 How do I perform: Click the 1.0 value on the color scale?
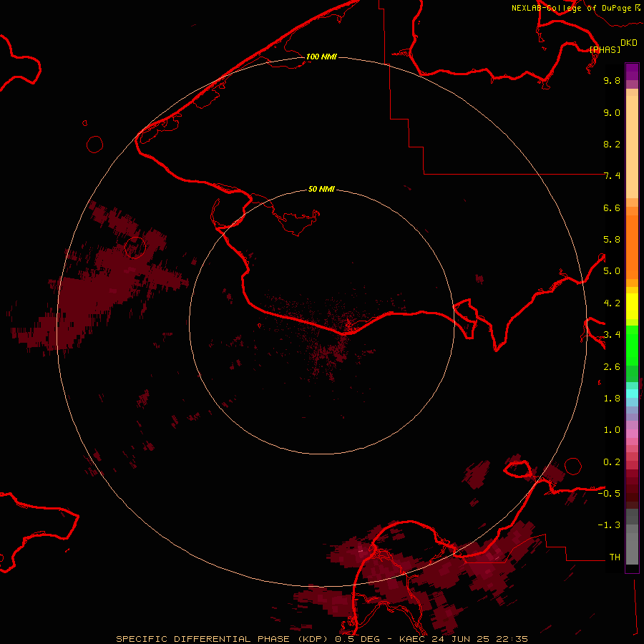click(x=612, y=430)
